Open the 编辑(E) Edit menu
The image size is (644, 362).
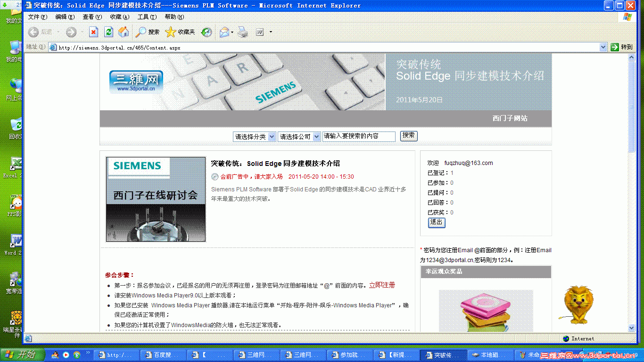65,17
